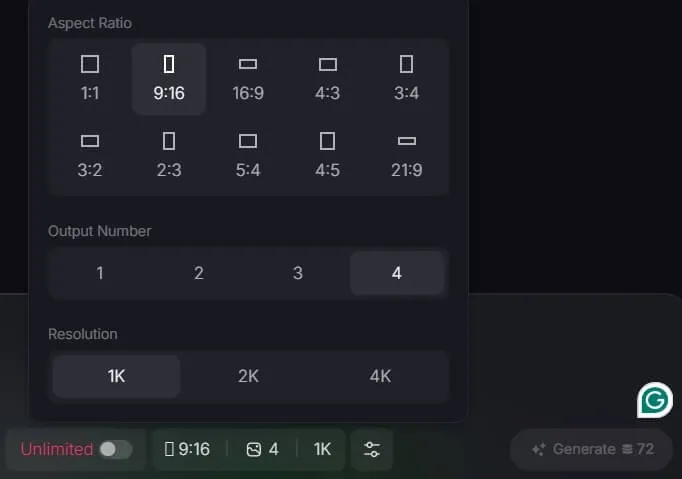Click the Grammarly floating icon

(655, 400)
